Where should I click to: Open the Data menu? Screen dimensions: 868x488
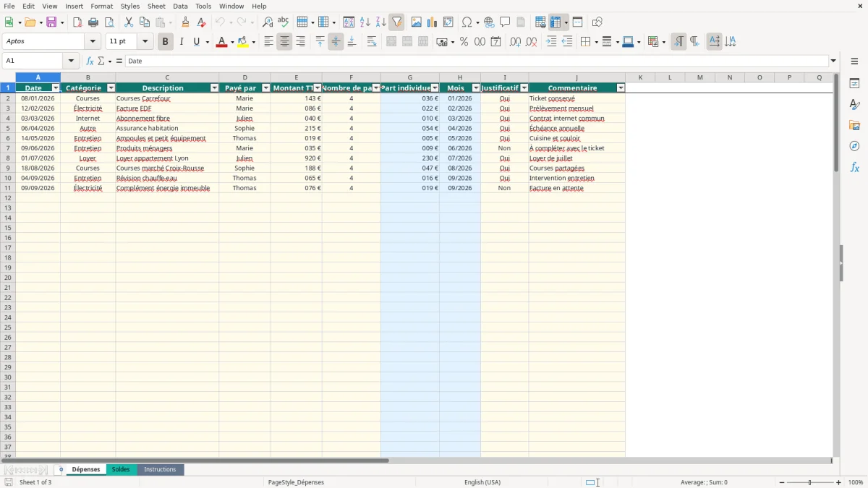click(x=180, y=6)
